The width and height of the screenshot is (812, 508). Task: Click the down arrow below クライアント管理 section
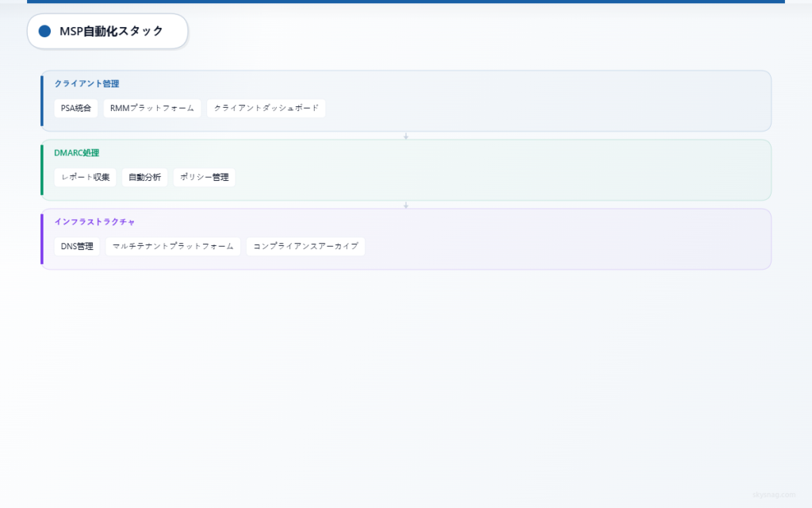tap(406, 135)
